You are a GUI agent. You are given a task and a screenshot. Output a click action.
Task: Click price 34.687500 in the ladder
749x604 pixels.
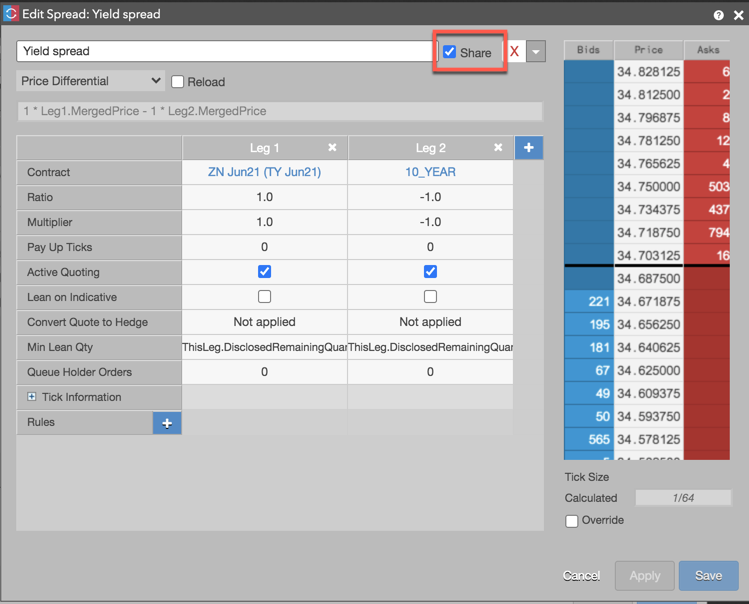649,278
